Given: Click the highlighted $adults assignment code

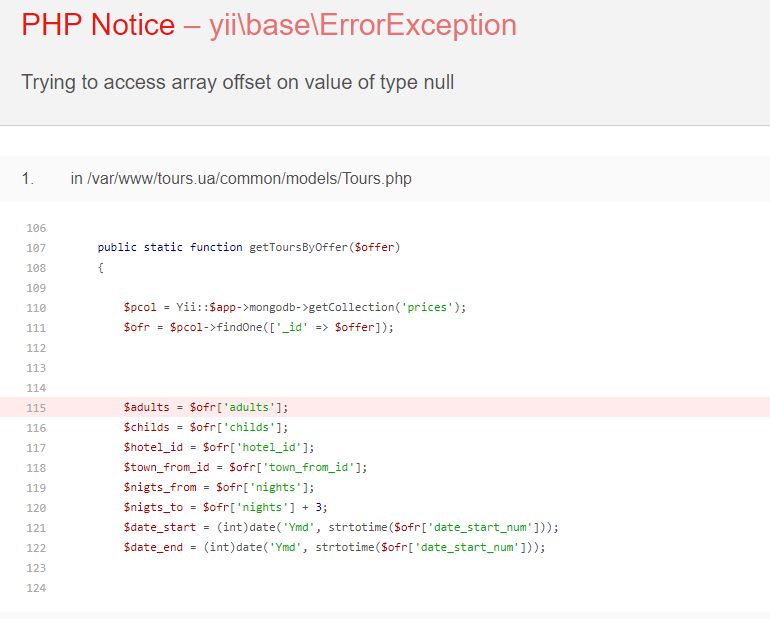Looking at the screenshot, I should pyautogui.click(x=206, y=407).
